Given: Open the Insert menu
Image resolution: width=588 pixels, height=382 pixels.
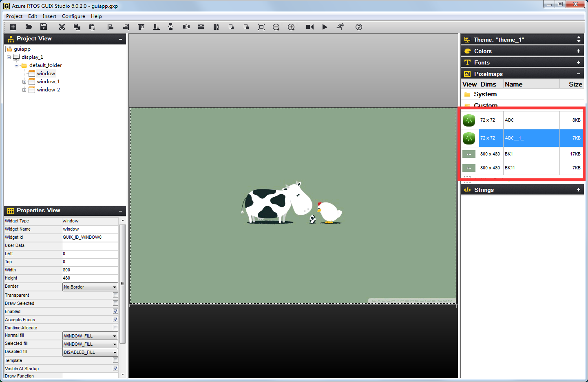Looking at the screenshot, I should pyautogui.click(x=49, y=16).
